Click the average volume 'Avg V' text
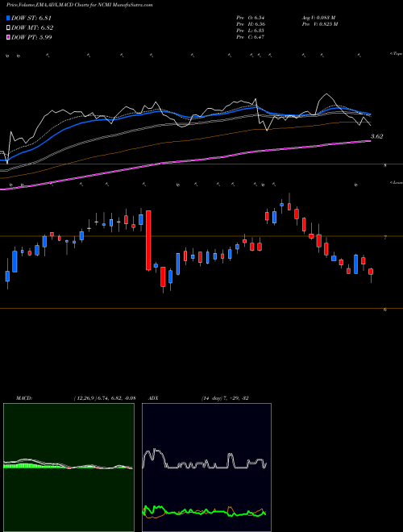The height and width of the screenshot is (532, 403). click(318, 18)
